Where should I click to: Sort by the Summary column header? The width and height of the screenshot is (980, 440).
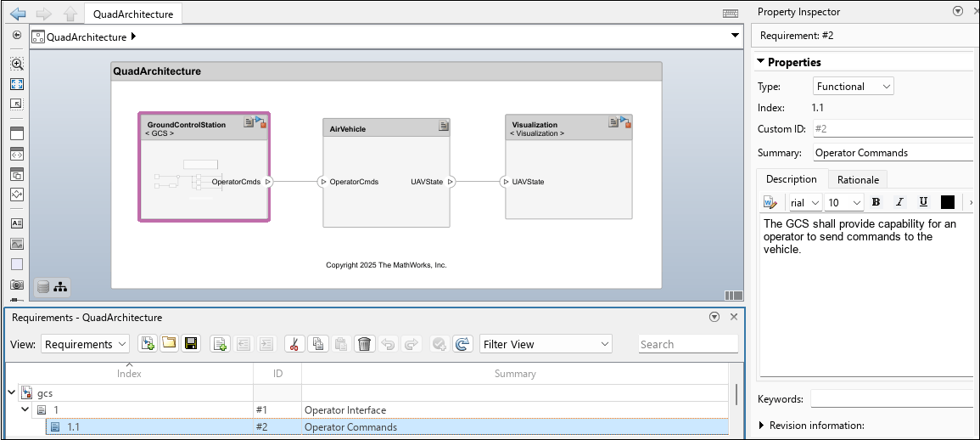coord(515,374)
